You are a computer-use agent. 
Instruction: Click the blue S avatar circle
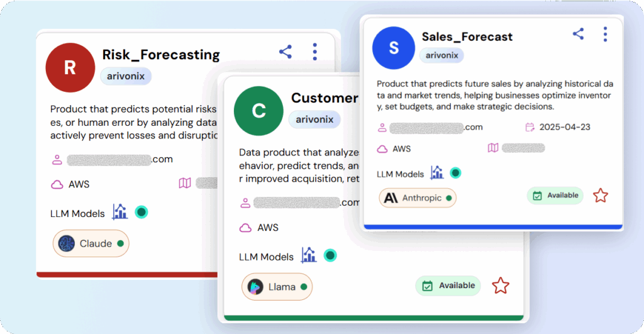393,48
